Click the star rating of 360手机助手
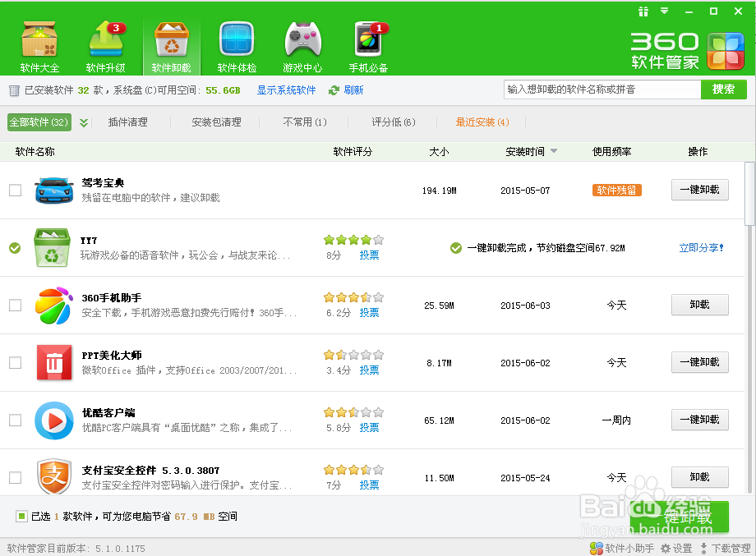 (353, 297)
